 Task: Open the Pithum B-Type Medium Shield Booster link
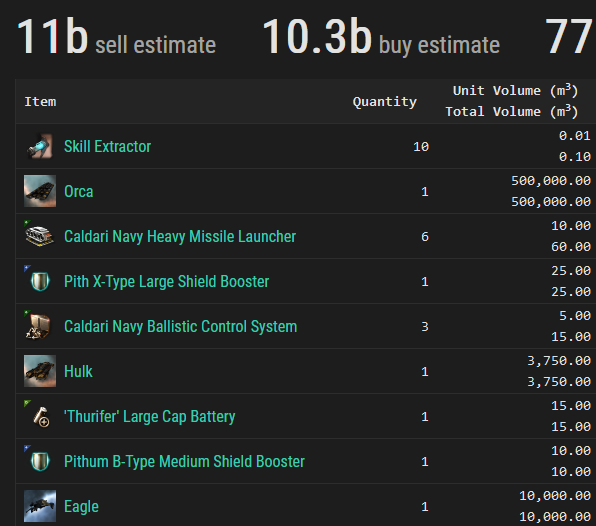coord(184,461)
